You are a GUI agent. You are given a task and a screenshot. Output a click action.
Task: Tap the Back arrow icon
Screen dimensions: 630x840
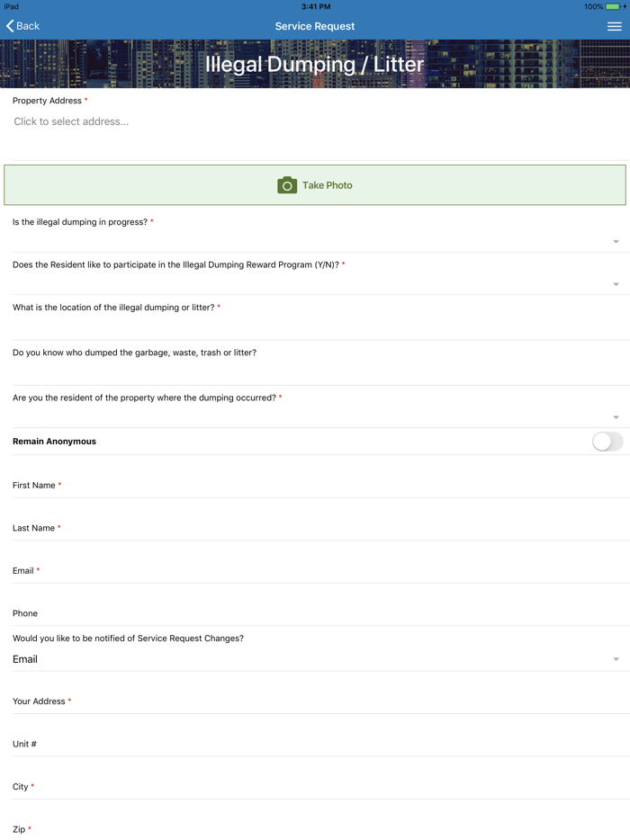[x=11, y=26]
